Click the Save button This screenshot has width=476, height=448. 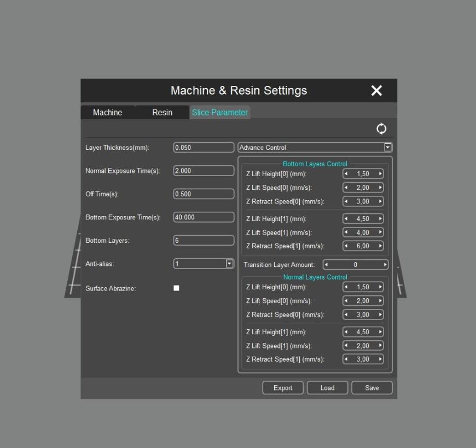[372, 388]
